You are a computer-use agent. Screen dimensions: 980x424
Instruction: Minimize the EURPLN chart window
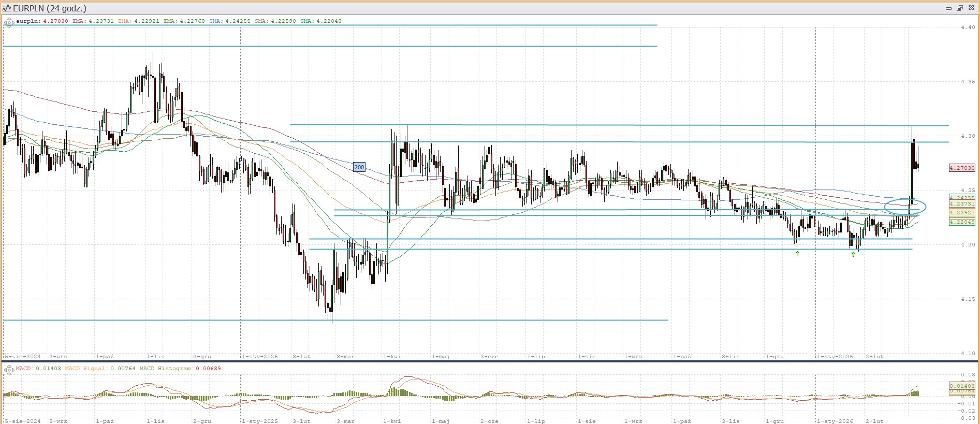[x=948, y=8]
